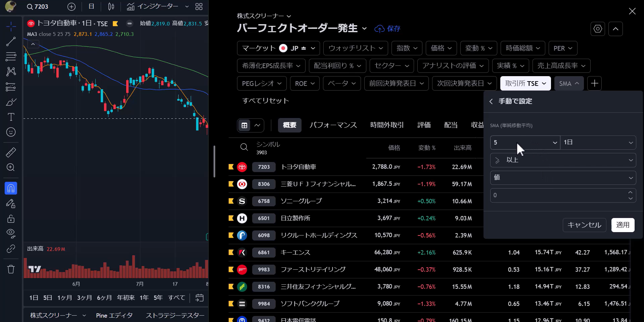Open the セクター filter dropdown
The height and width of the screenshot is (322, 644).
coord(392,66)
